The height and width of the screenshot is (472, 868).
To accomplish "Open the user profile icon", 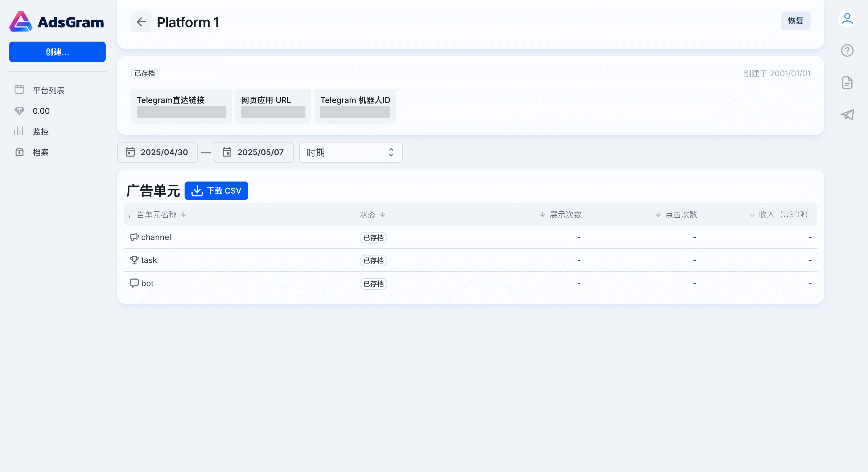I will point(847,19).
